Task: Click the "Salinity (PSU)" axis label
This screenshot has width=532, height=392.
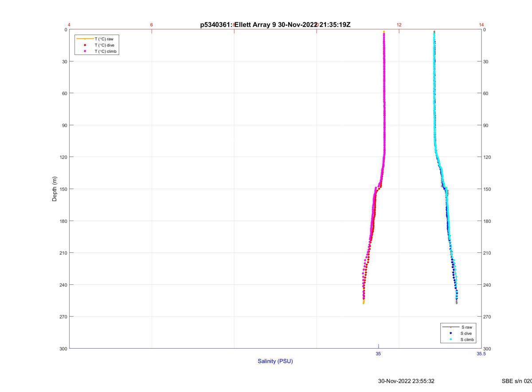Action: click(x=275, y=361)
